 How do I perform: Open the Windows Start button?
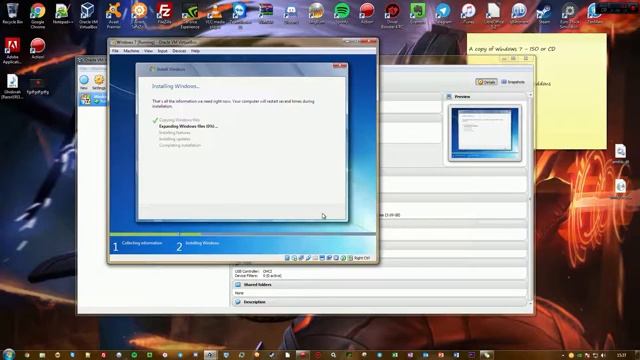pos(9,354)
